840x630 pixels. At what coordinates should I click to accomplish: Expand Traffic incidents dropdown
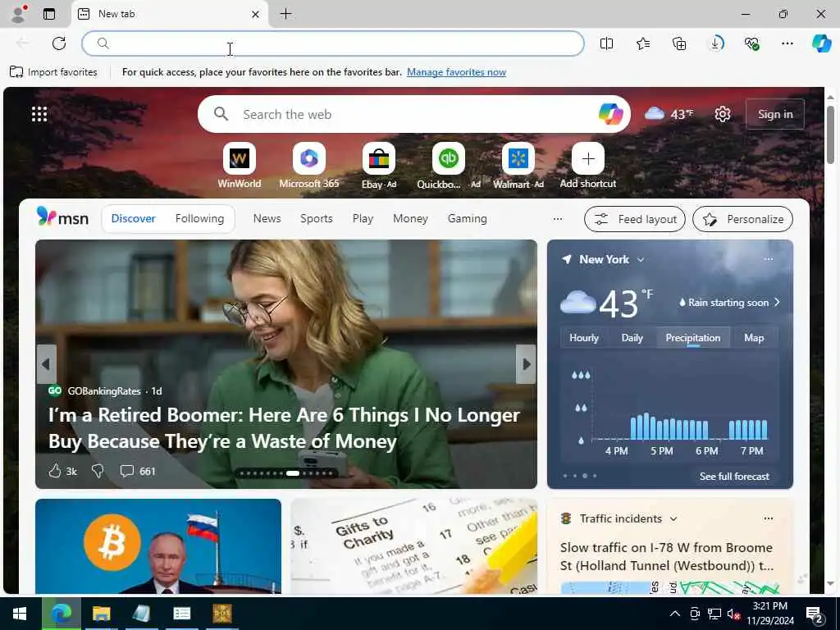pyautogui.click(x=673, y=518)
